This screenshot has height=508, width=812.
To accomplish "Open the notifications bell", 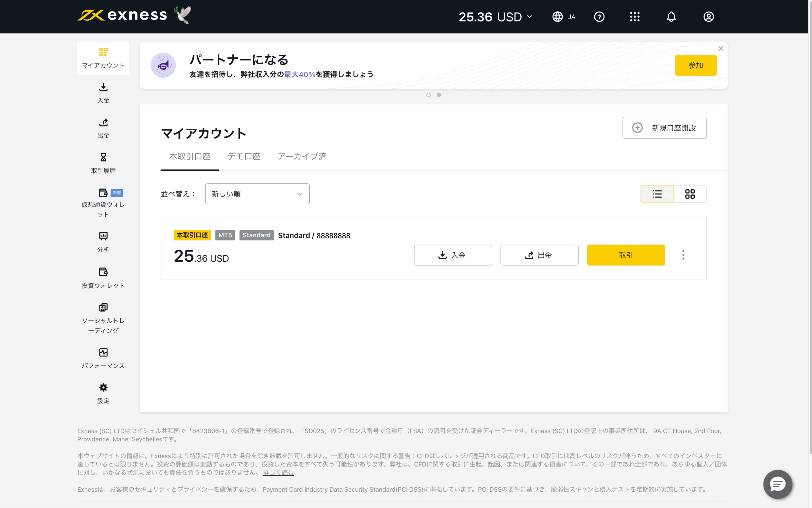I will click(671, 17).
